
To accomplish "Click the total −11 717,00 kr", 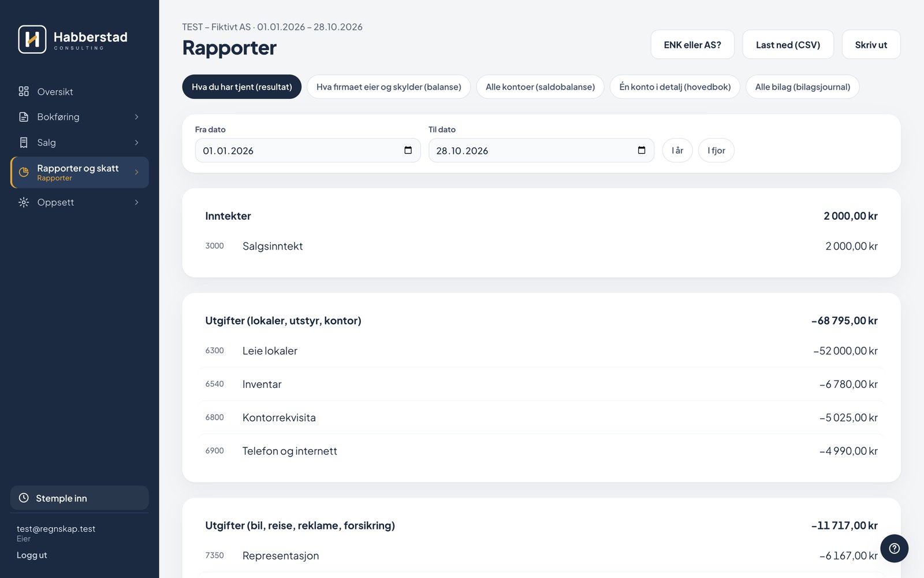I will 844,525.
